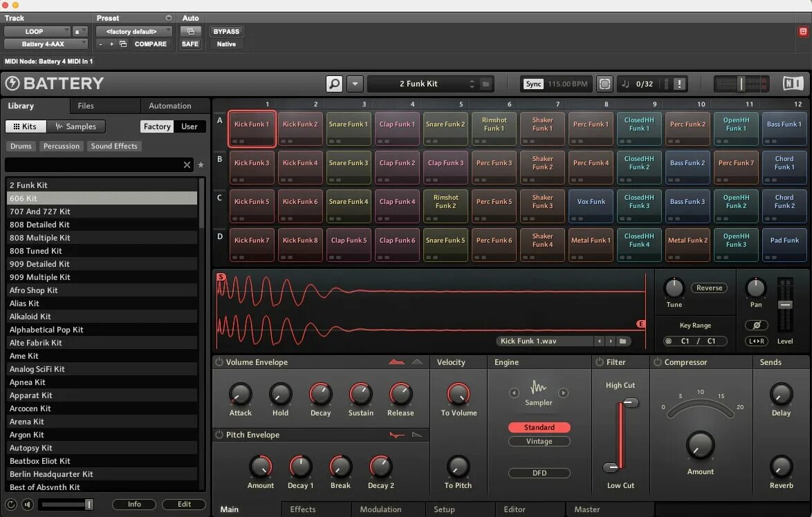
Task: Open the Battery 4-AAX plugin selector dropdown
Action: tap(46, 44)
